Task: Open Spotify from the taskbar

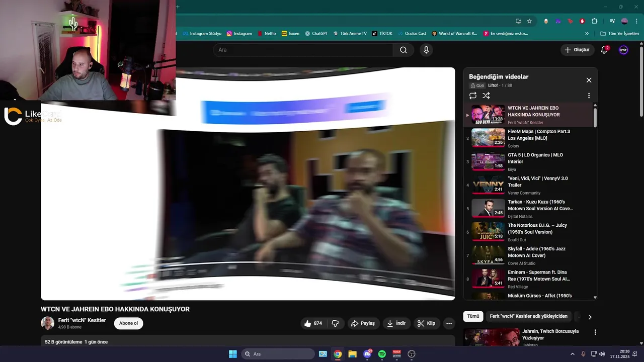Action: tap(382, 354)
